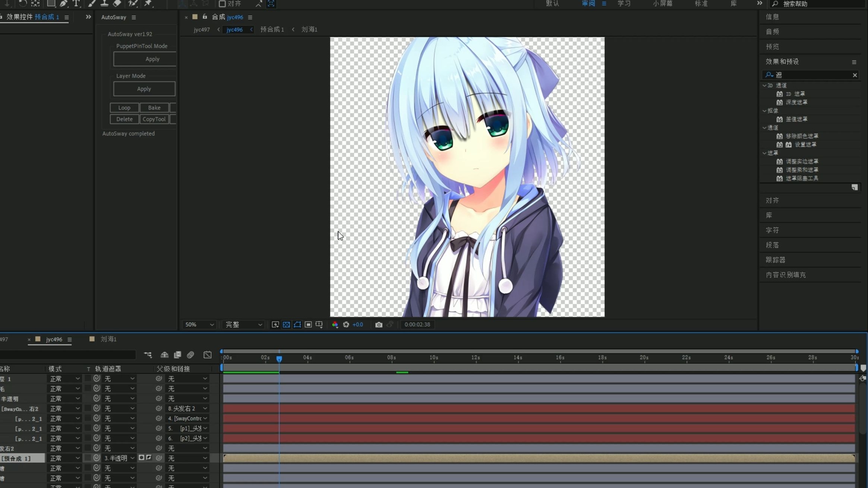Select the Rectangle shape tool
Screen dimensions: 868x488
pos(51,3)
